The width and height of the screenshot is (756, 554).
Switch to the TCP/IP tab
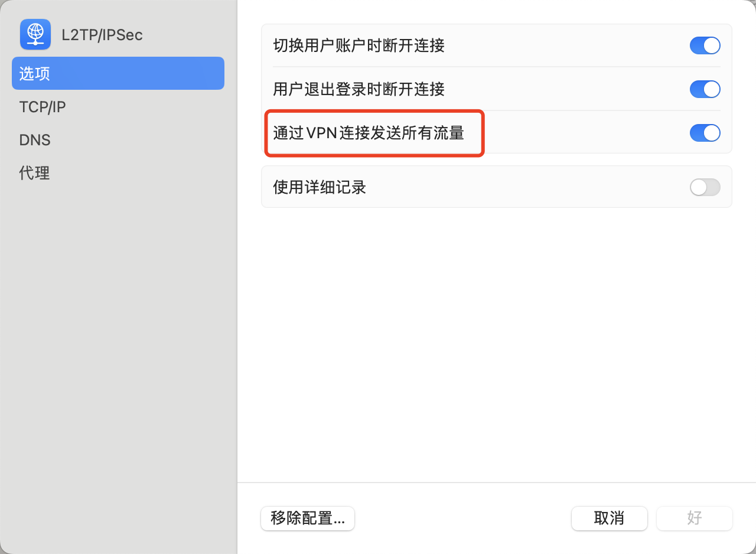click(x=43, y=107)
